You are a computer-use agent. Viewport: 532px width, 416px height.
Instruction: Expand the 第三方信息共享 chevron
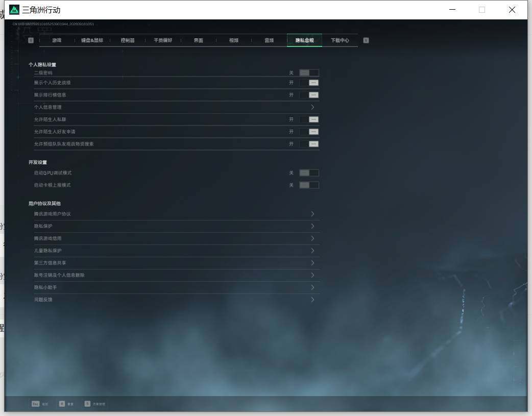[312, 263]
